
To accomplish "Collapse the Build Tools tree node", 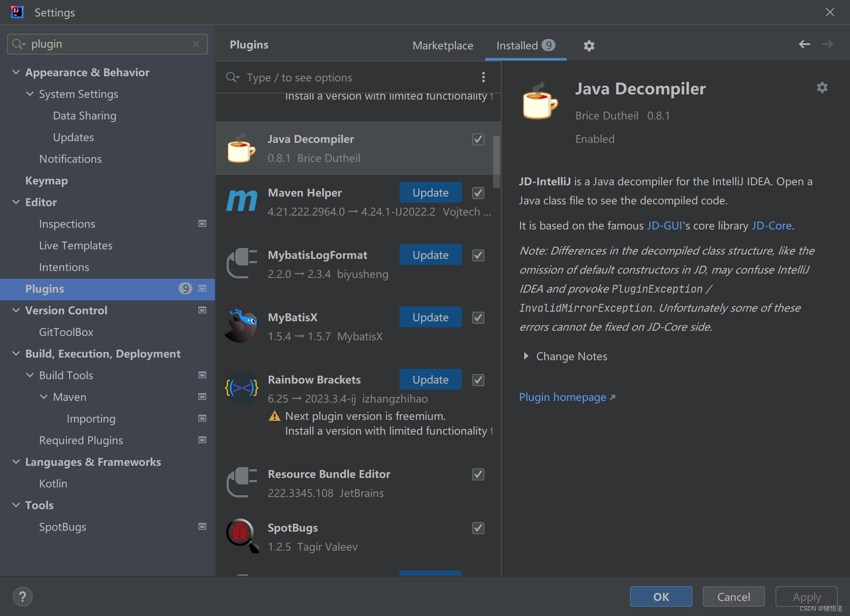I will click(30, 375).
